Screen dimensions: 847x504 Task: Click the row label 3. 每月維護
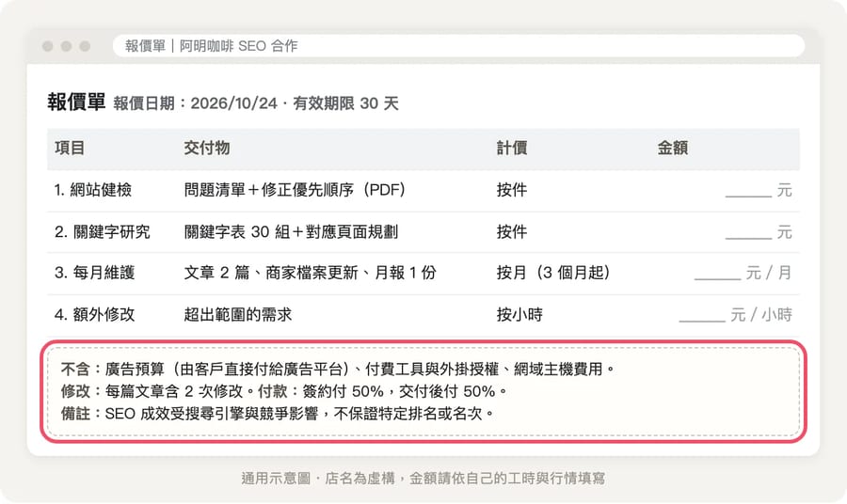pyautogui.click(x=94, y=273)
